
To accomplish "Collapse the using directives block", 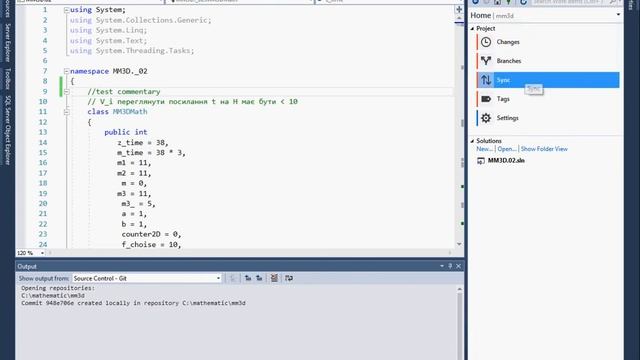I will [67, 10].
